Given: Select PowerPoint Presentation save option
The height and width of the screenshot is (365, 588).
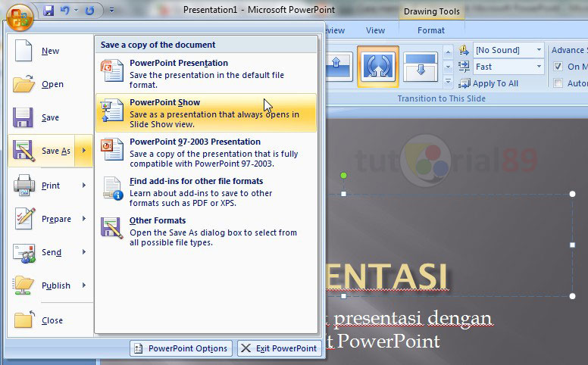Looking at the screenshot, I should (x=206, y=73).
